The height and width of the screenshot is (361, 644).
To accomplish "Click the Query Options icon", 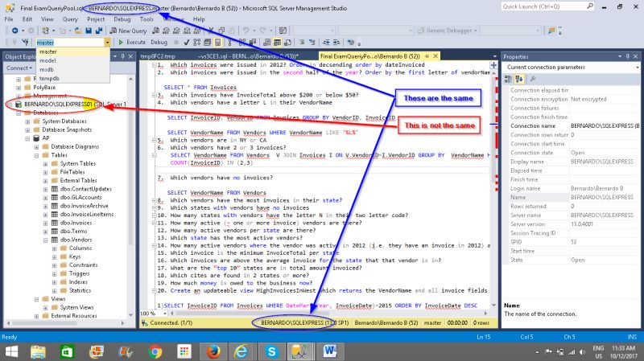I will (x=208, y=43).
